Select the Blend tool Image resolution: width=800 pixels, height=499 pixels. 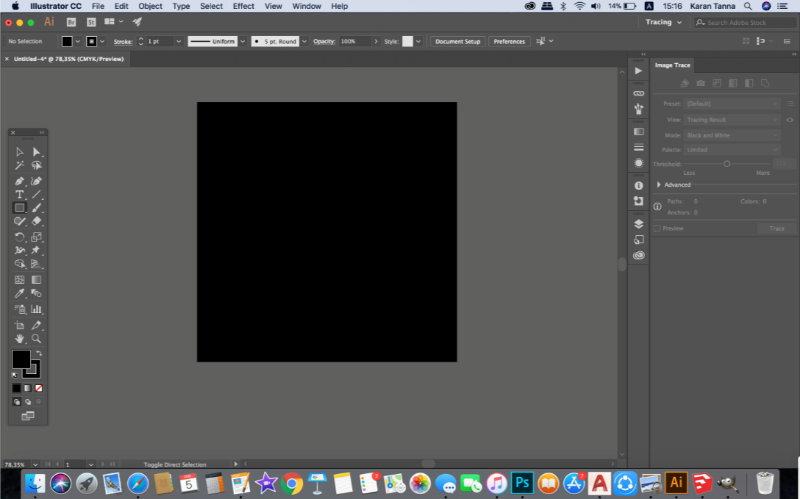click(x=36, y=293)
